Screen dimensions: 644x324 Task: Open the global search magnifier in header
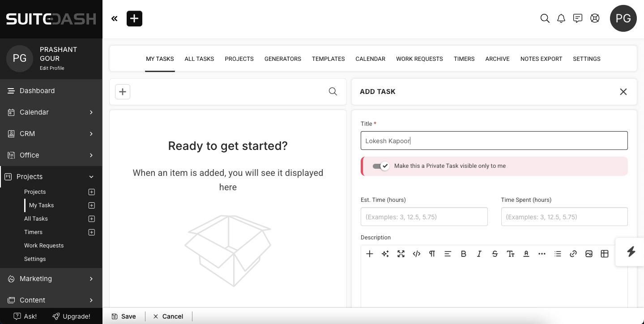[545, 19]
